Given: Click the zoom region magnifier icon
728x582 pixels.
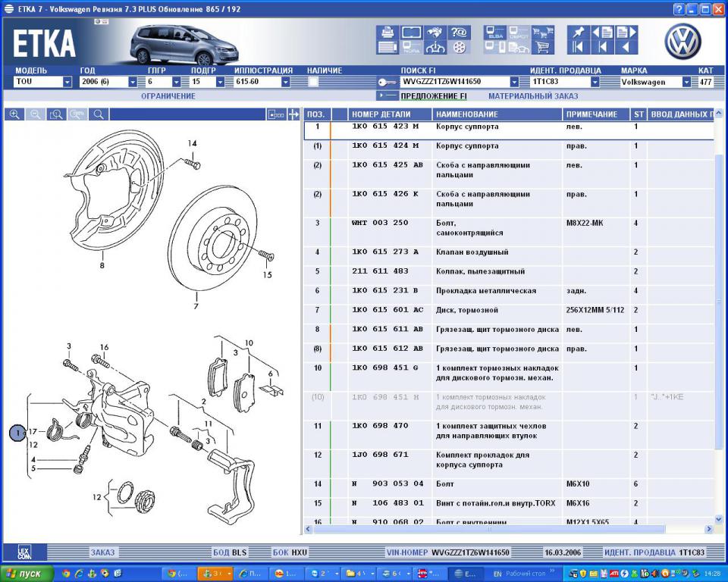Looking at the screenshot, I should click(56, 114).
